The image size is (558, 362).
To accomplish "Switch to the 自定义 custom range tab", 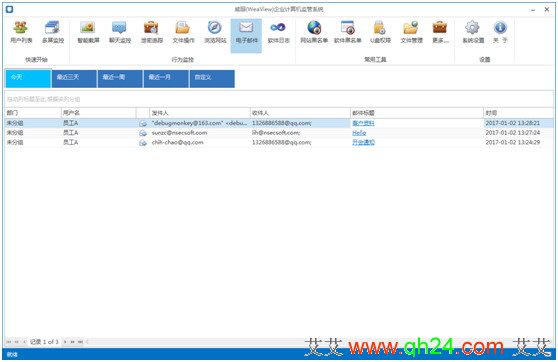I will (x=212, y=79).
